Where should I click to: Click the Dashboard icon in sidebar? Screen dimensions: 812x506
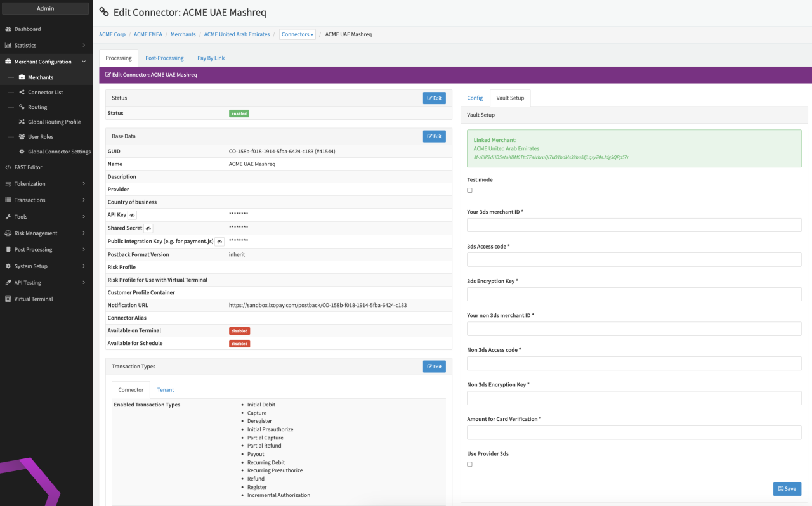(x=8, y=29)
